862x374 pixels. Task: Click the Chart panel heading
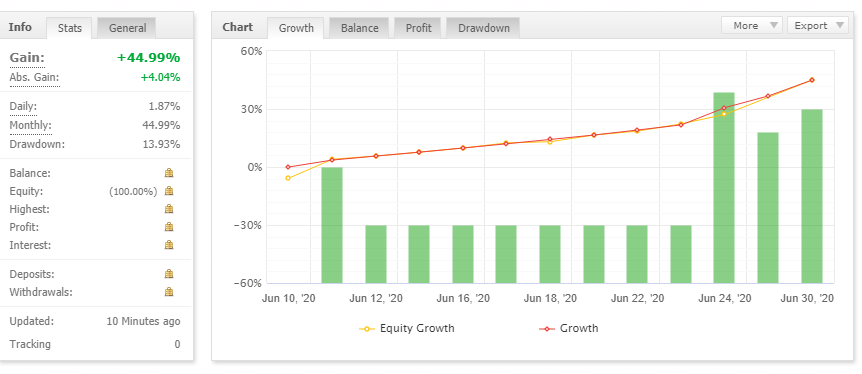[x=237, y=27]
